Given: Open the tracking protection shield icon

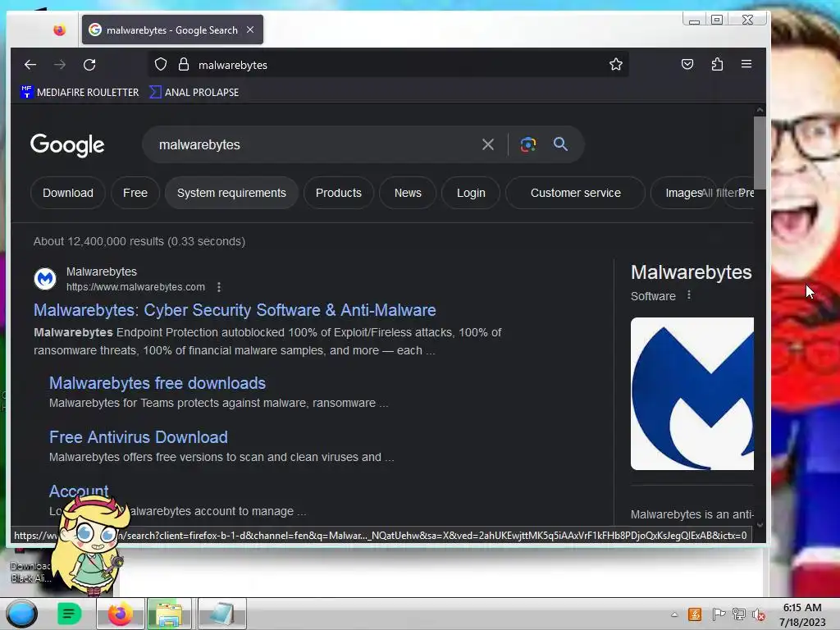Looking at the screenshot, I should click(161, 65).
